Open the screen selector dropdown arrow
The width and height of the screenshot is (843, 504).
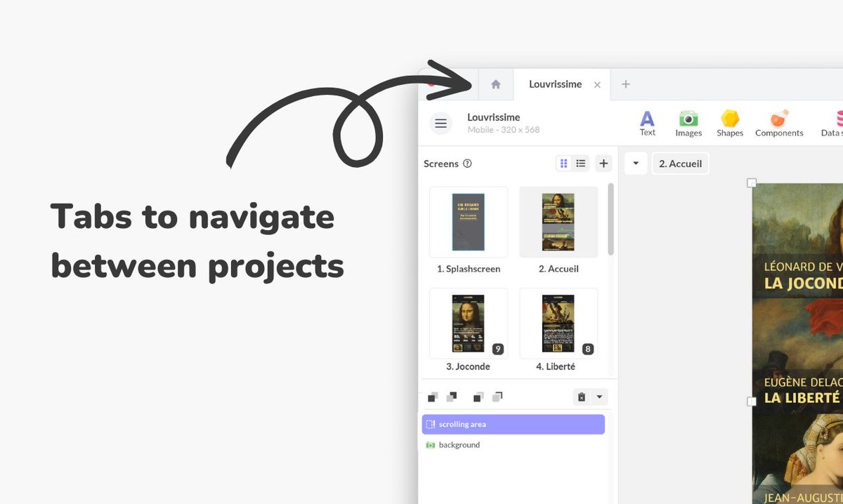636,163
